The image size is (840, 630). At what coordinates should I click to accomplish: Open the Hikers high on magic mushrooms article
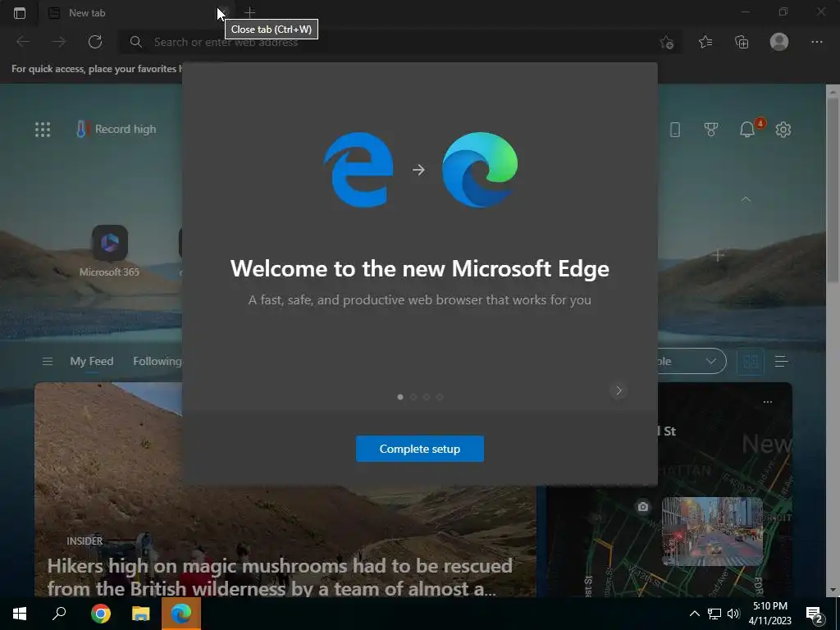click(280, 577)
